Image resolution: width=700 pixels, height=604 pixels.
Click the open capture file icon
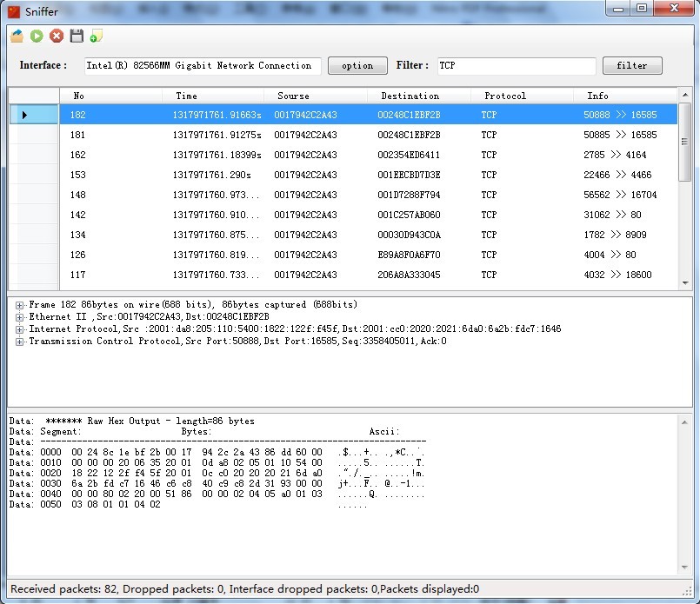(17, 36)
